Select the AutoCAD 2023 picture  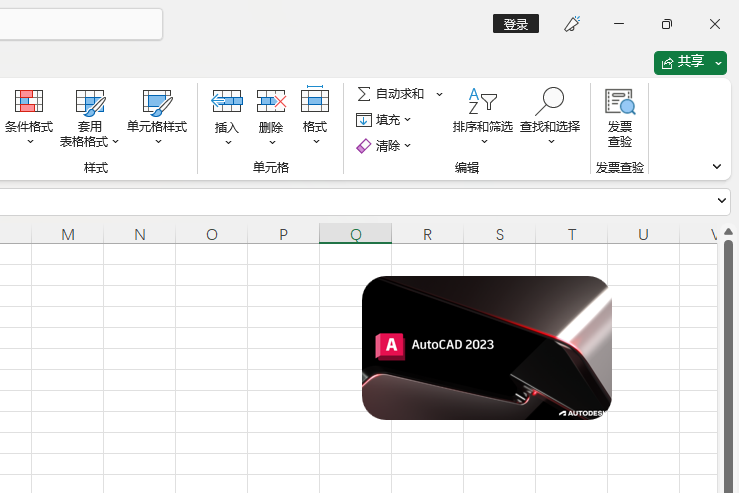point(487,348)
